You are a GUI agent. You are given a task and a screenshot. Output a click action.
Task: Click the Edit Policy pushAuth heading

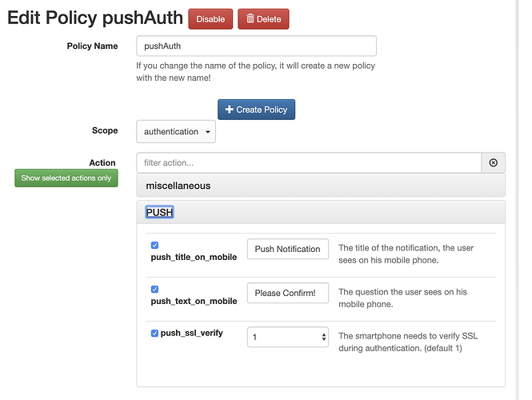(95, 18)
